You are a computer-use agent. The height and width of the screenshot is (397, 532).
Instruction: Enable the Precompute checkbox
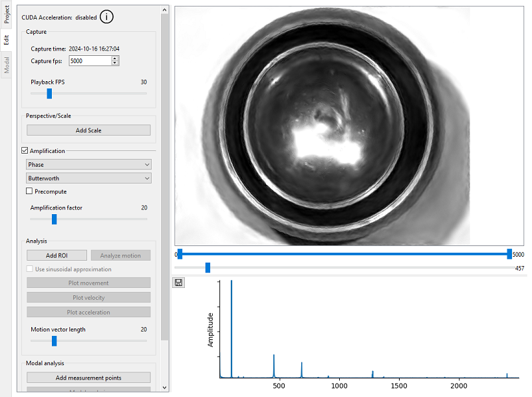[x=29, y=191]
